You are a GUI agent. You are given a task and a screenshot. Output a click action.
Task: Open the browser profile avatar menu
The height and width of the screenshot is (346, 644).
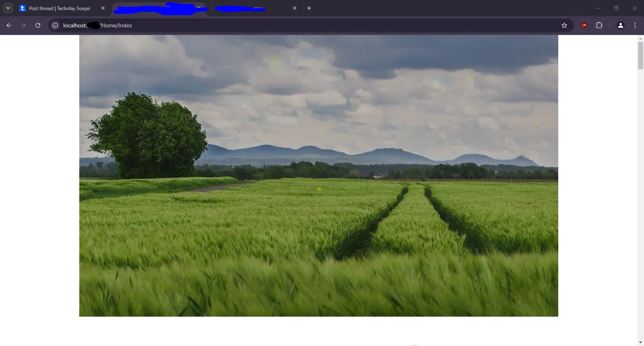tap(621, 25)
